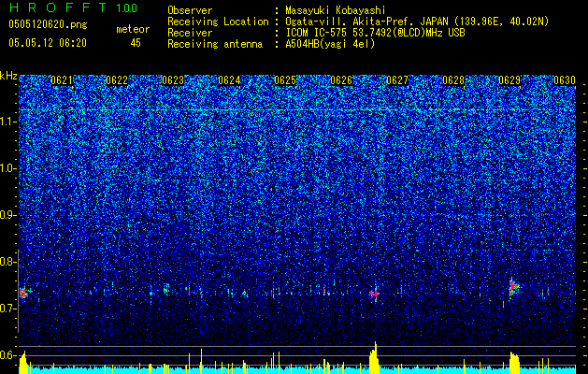Click the 'Receiving Location' field label

click(218, 22)
